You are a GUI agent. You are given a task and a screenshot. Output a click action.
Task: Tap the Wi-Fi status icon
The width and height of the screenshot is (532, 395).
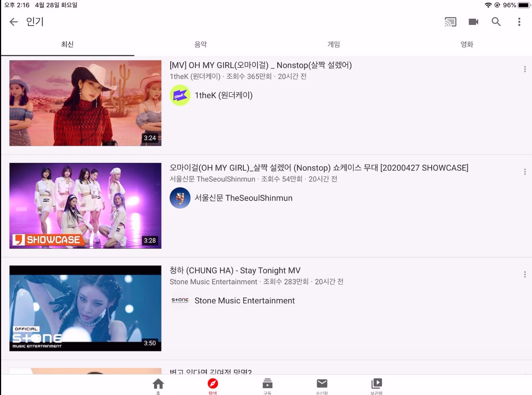[x=488, y=5]
